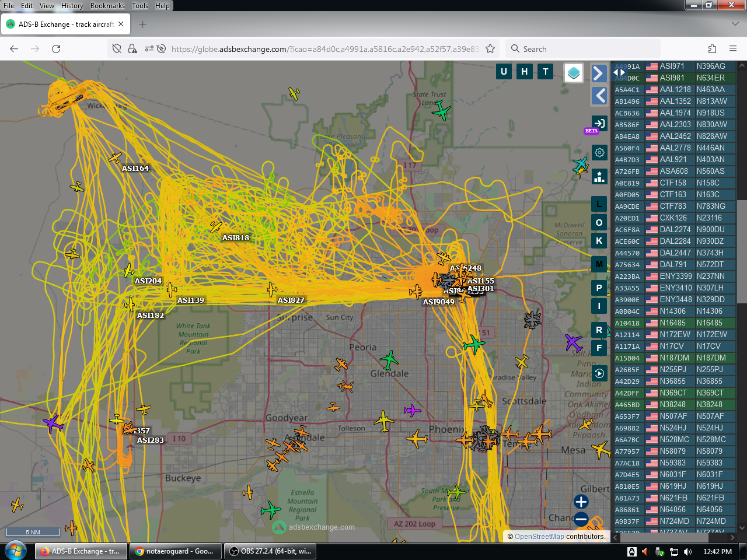This screenshot has width=747, height=560.
Task: Open the File menu
Action: tap(9, 6)
